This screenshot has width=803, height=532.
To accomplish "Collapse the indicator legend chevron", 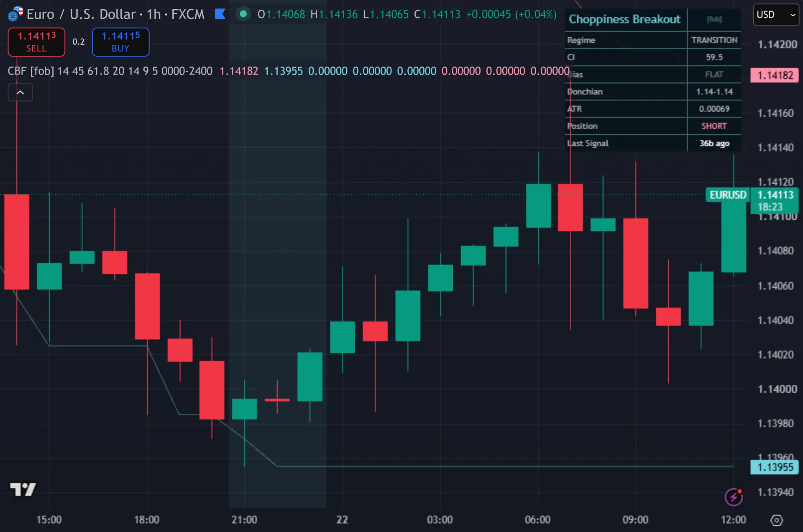I will pyautogui.click(x=20, y=92).
